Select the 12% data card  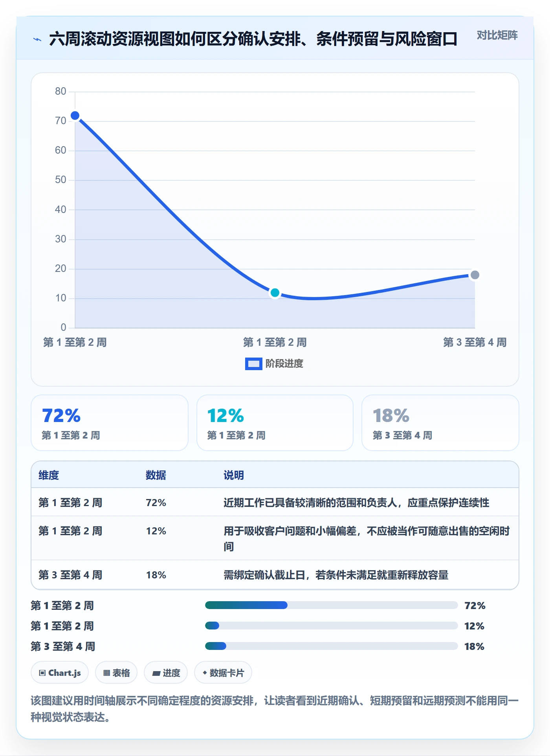[275, 423]
